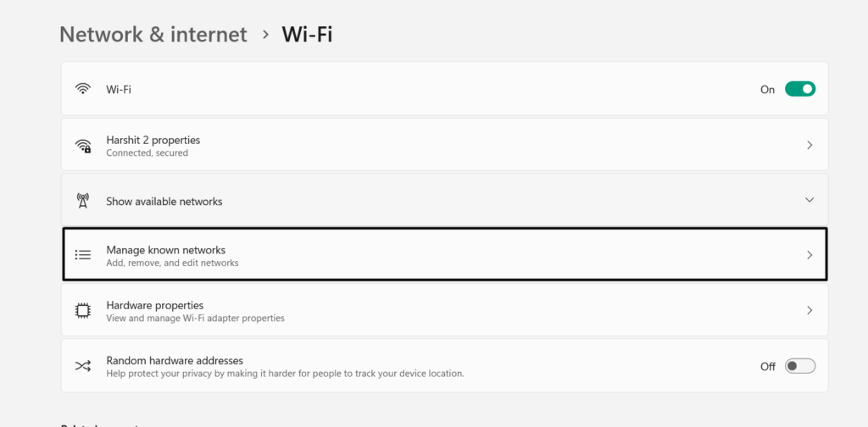The height and width of the screenshot is (427, 868).
Task: Go back to Network & internet breadcrumb
Action: [x=153, y=34]
